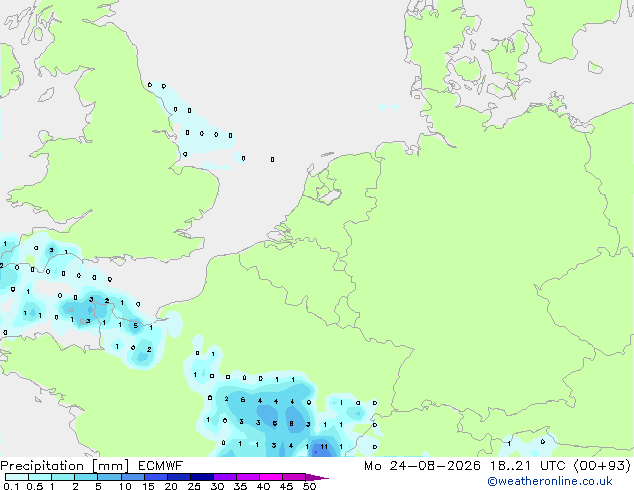This screenshot has height=490, width=634.
Task: Pick the 25–30 mm navy swatch
Action: coord(202,477)
